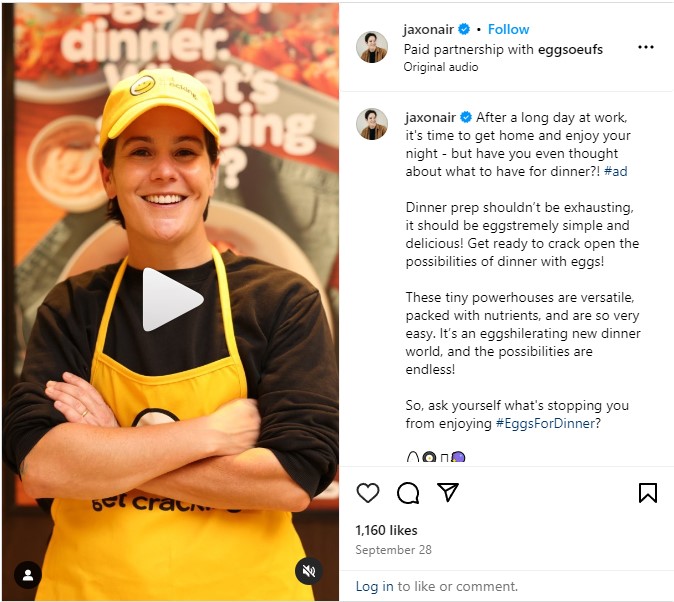The width and height of the screenshot is (674, 602).
Task: Play the video with center play button
Action: click(x=172, y=299)
